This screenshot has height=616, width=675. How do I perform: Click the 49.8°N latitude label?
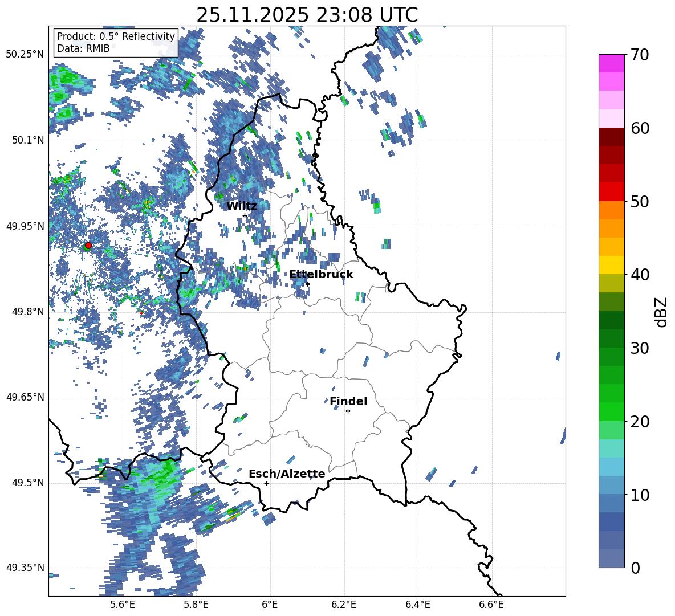tap(27, 312)
